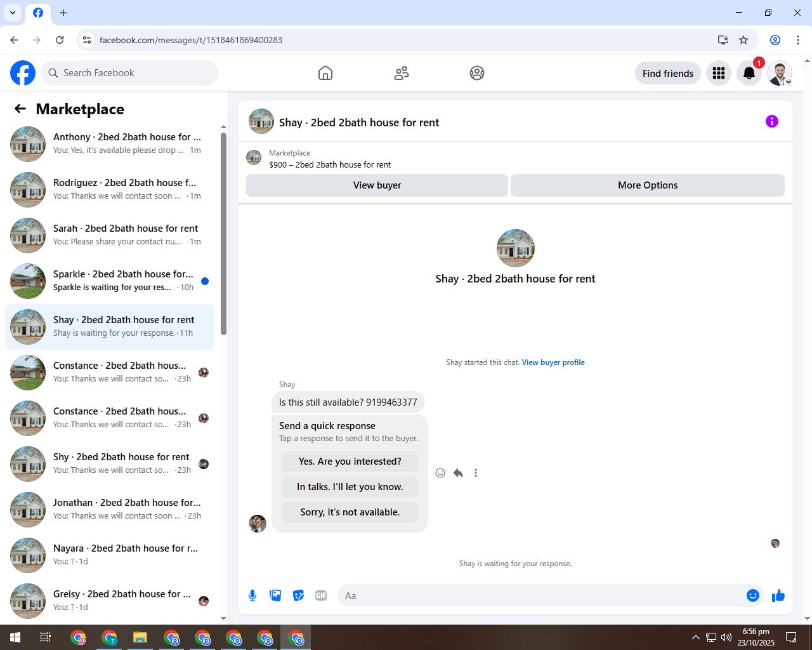Click the message input field
812x650 pixels.
click(x=542, y=595)
